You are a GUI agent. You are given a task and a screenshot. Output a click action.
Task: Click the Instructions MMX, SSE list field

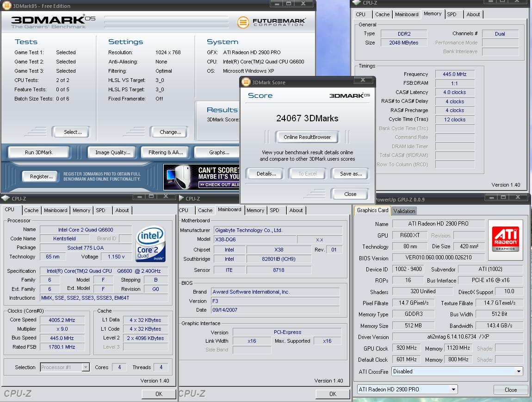click(x=104, y=298)
